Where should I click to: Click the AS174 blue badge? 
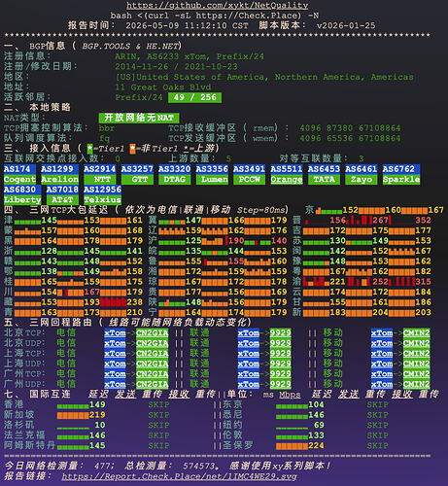click(19, 169)
